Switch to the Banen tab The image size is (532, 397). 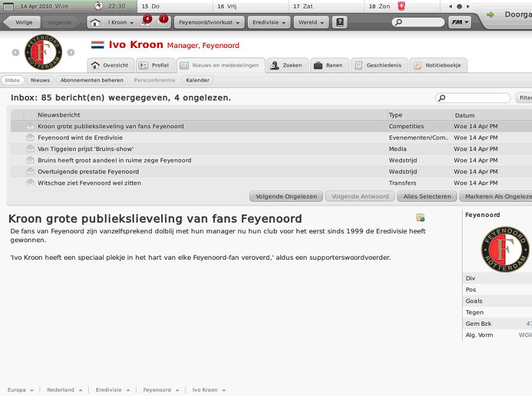point(329,65)
